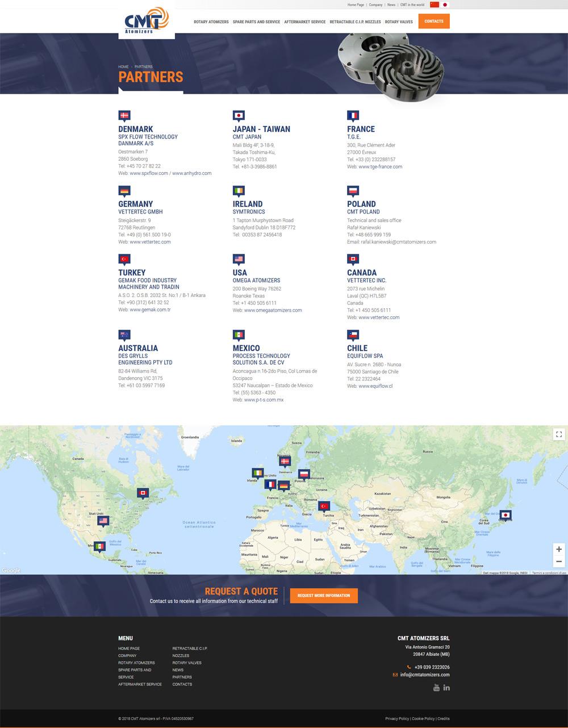Select the Turkey marker on the map
This screenshot has height=728, width=568.
point(325,507)
